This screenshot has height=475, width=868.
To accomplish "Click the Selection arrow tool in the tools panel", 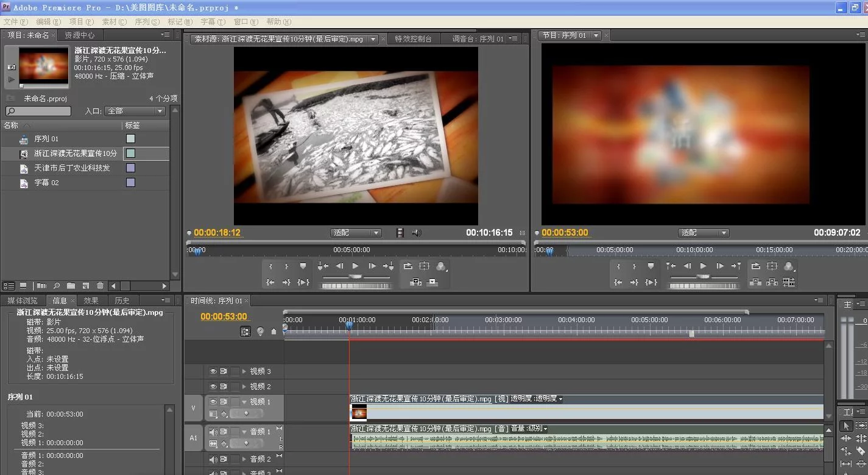I will (x=846, y=426).
